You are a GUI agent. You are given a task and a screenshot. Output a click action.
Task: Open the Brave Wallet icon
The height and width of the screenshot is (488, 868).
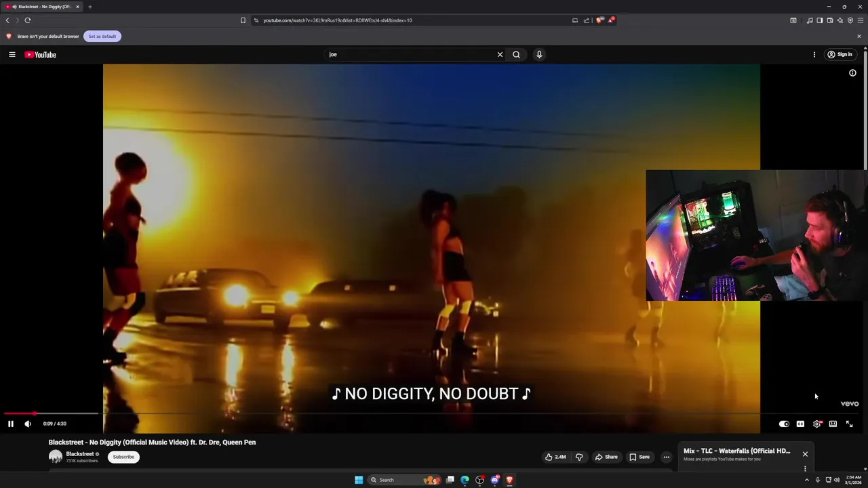click(x=829, y=20)
